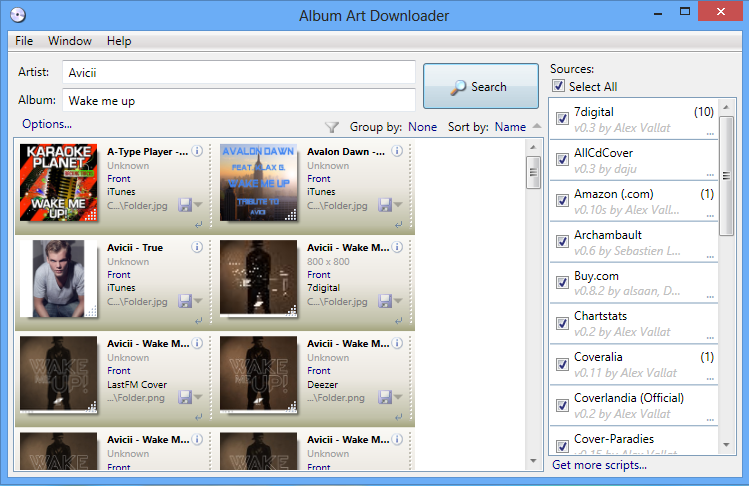
Task: Show info icon for Avicii - True
Action: pos(197,247)
